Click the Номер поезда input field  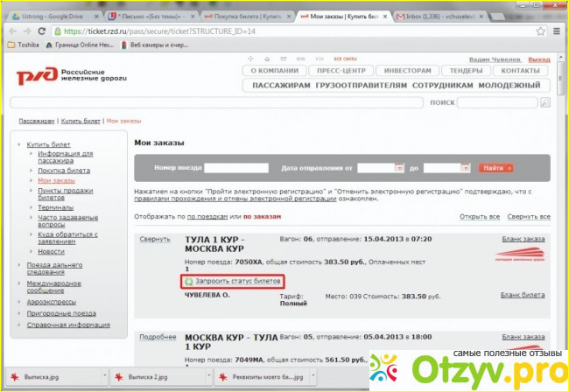(x=235, y=167)
